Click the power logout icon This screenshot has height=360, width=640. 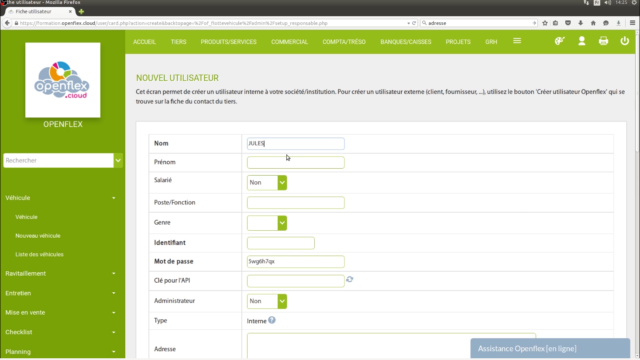624,41
